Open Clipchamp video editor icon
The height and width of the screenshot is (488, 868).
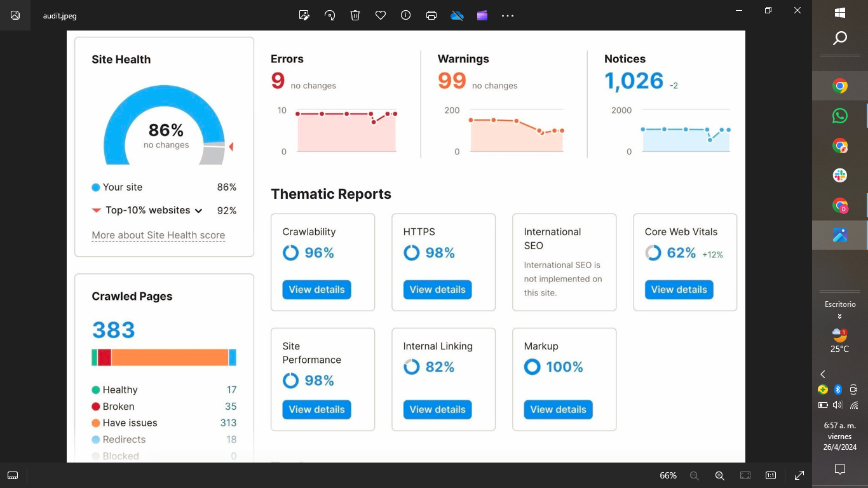click(482, 15)
